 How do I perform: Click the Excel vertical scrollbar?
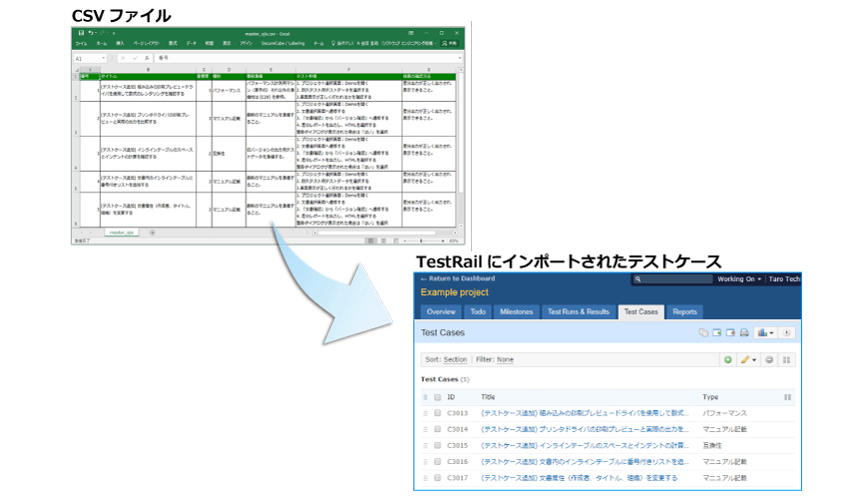tap(461, 148)
